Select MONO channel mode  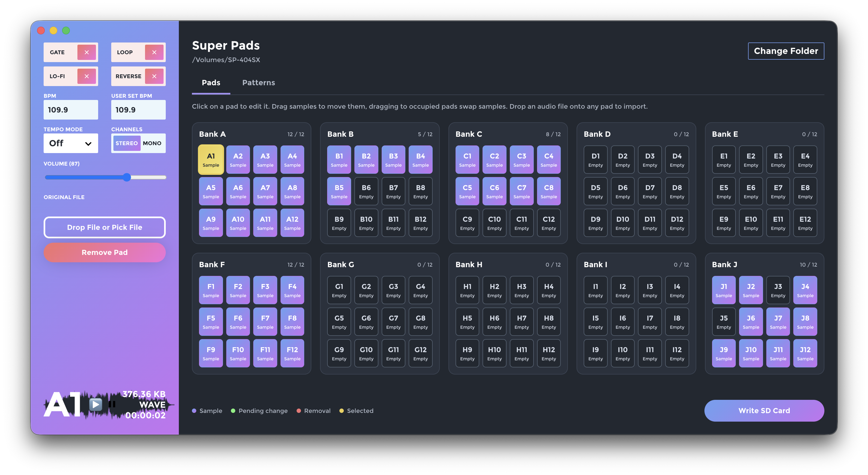tap(152, 143)
